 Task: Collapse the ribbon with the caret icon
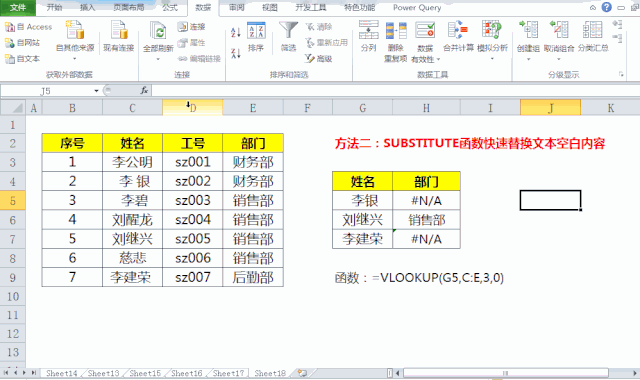coord(593,7)
